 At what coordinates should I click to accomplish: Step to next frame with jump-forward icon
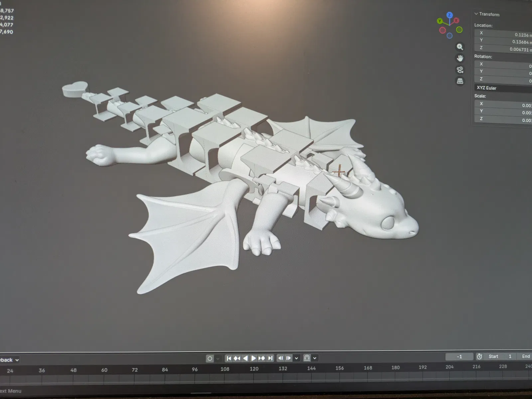click(x=289, y=358)
